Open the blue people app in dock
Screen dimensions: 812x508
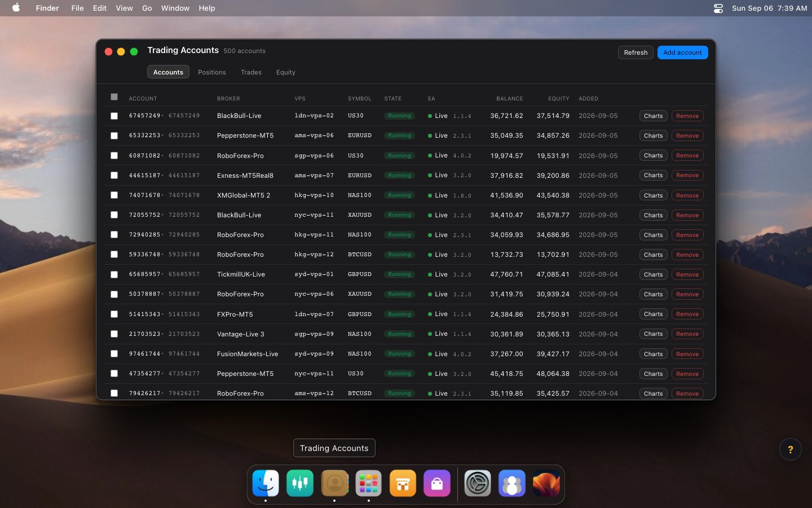coord(512,483)
